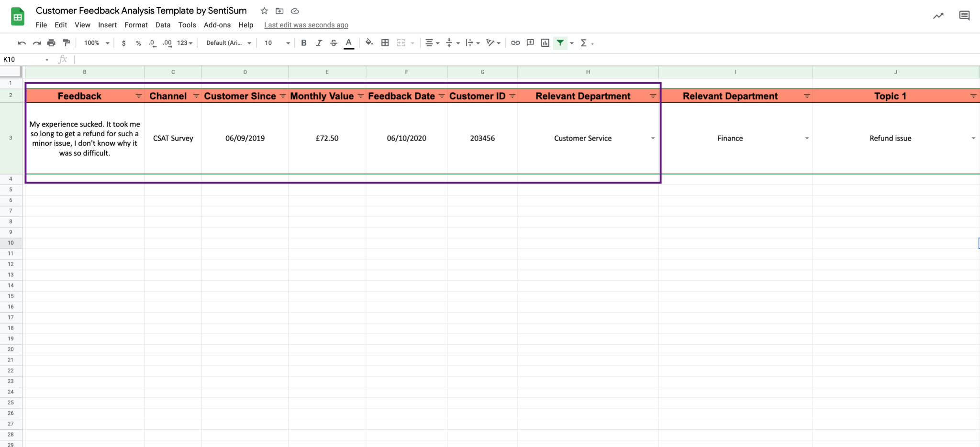
Task: Select the Paint format tool
Action: (67, 43)
